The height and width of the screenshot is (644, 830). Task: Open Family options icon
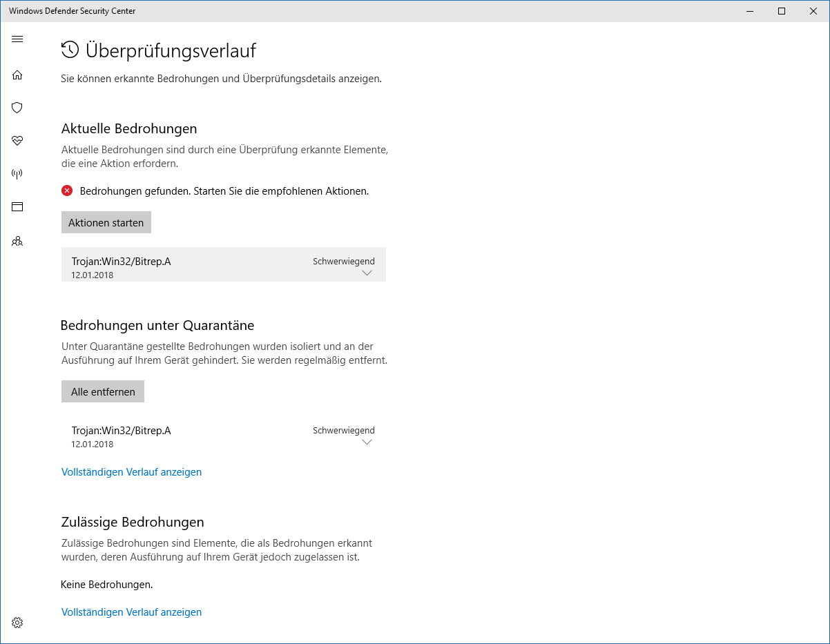point(17,241)
